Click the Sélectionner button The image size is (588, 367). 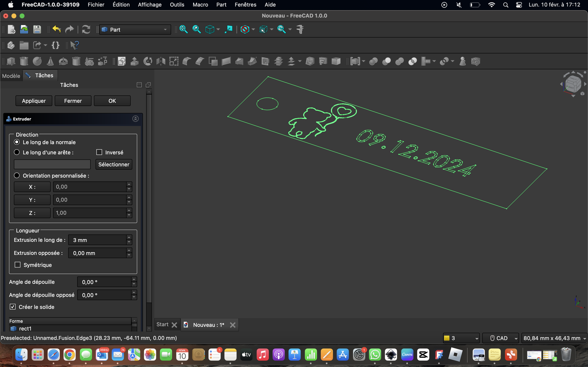(114, 164)
